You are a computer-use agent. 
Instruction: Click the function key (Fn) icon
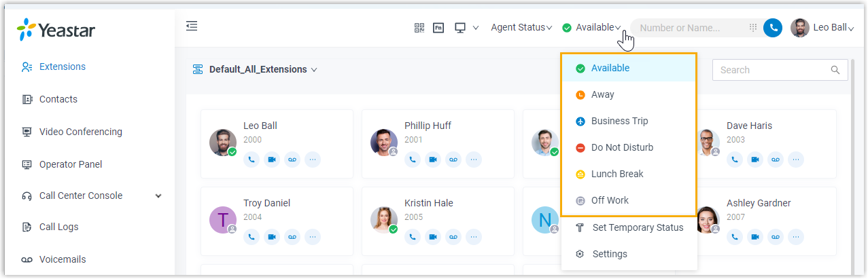point(438,28)
